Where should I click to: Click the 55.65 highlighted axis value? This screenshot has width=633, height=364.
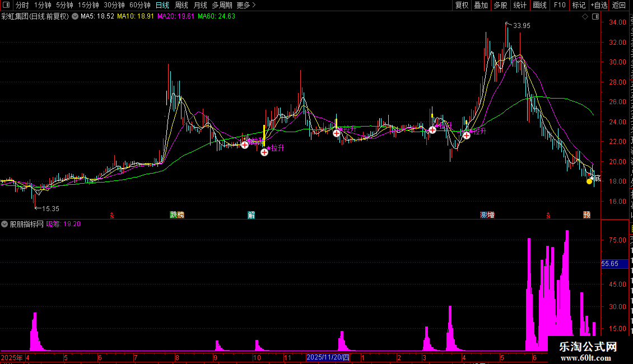click(x=615, y=264)
